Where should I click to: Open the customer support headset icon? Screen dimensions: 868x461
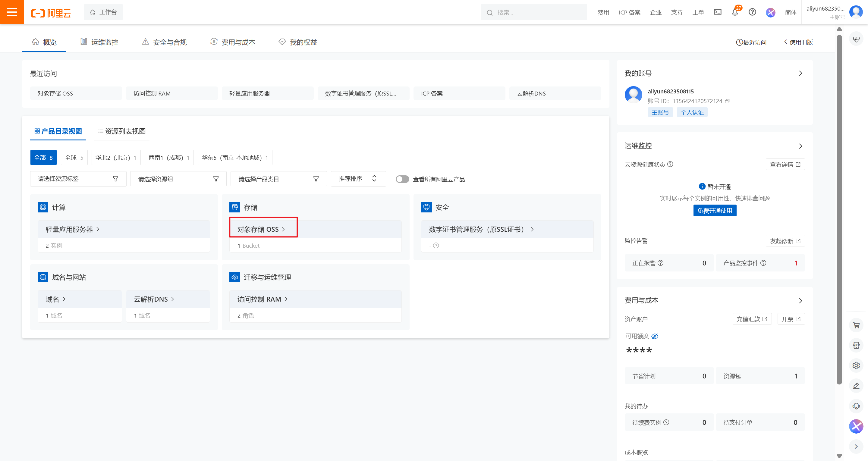click(856, 406)
